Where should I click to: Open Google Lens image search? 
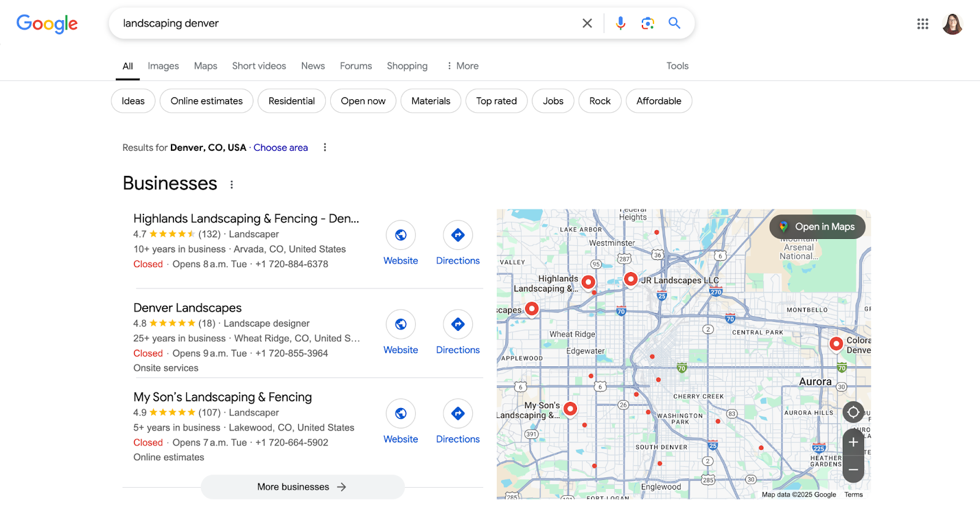click(647, 23)
